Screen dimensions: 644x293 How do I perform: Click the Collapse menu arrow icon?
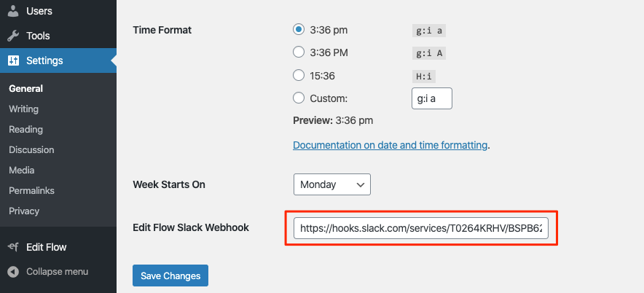pos(13,272)
